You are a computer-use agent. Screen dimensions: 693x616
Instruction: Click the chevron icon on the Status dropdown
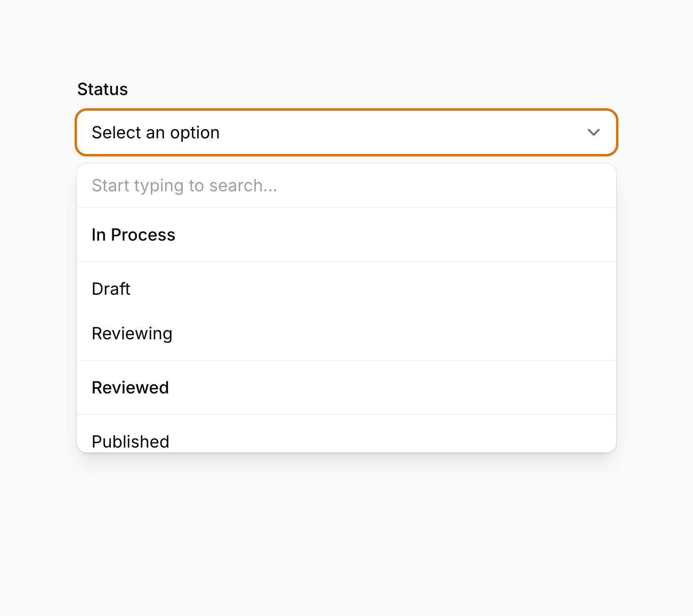point(594,133)
